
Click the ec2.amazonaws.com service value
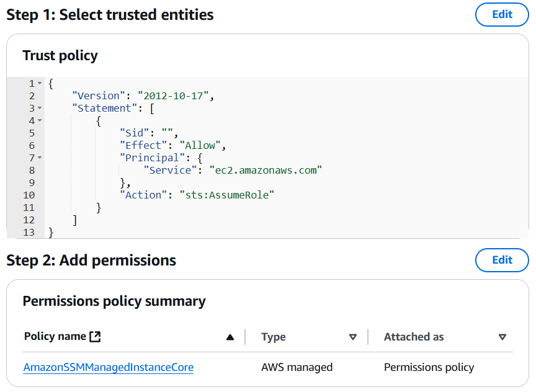[266, 170]
